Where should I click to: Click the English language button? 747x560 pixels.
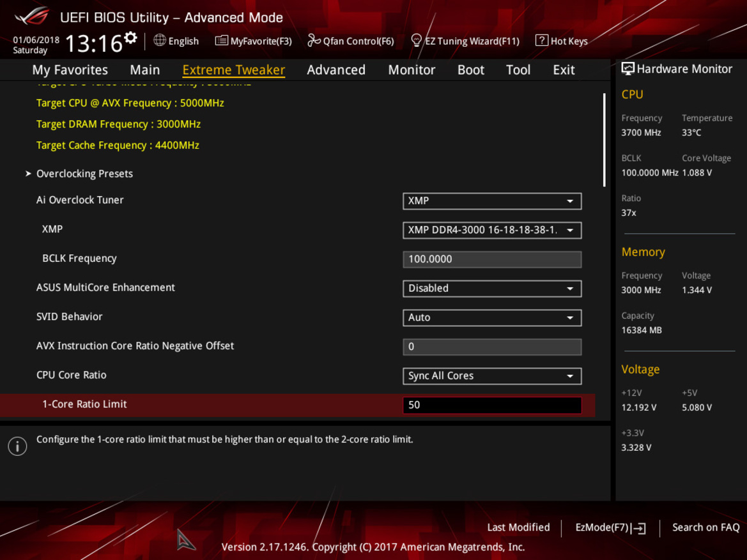pyautogui.click(x=176, y=41)
